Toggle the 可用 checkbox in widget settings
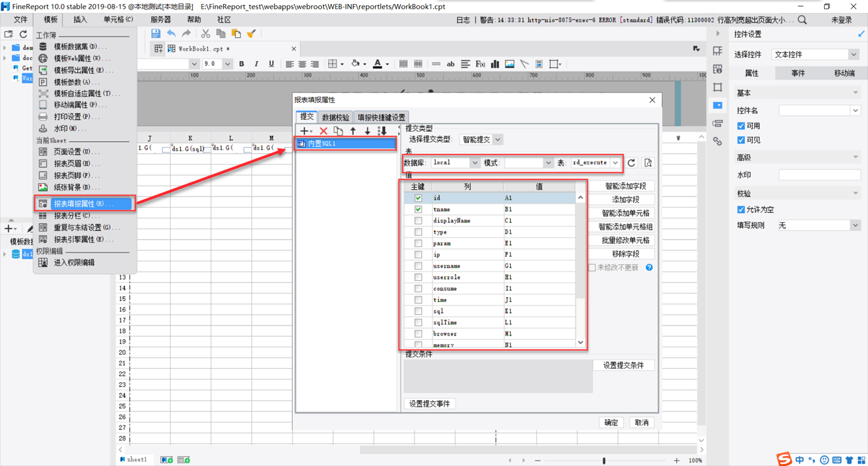This screenshot has height=466, width=868. [x=741, y=126]
